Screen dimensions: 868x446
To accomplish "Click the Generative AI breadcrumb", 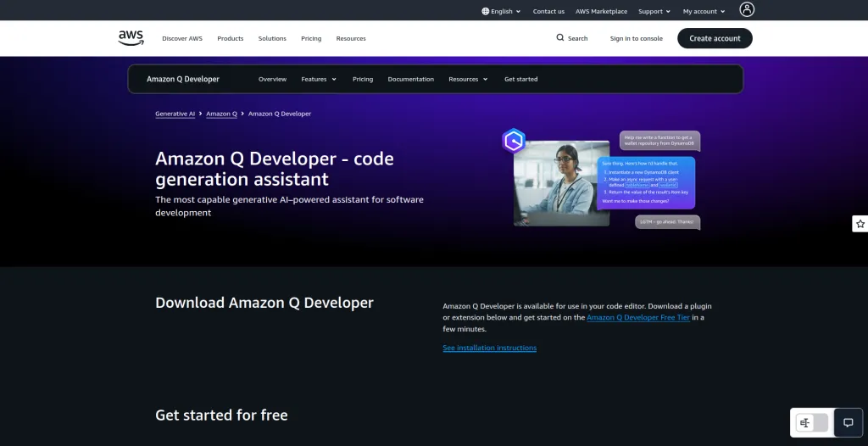I will click(175, 114).
